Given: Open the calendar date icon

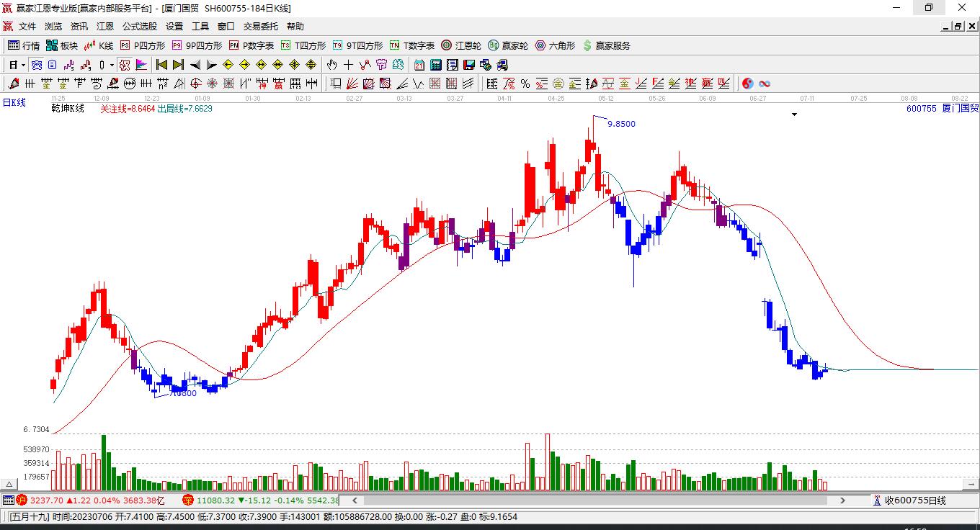Looking at the screenshot, I should [x=419, y=65].
